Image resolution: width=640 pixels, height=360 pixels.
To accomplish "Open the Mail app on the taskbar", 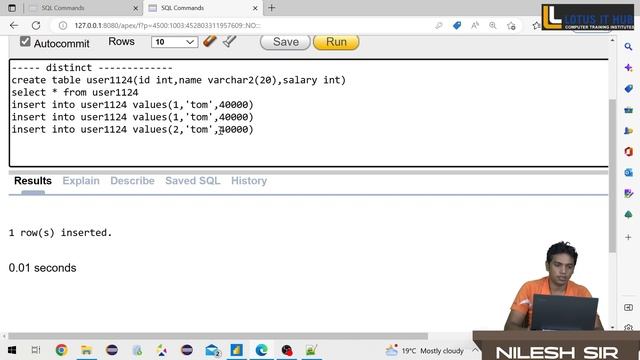I will point(213,350).
